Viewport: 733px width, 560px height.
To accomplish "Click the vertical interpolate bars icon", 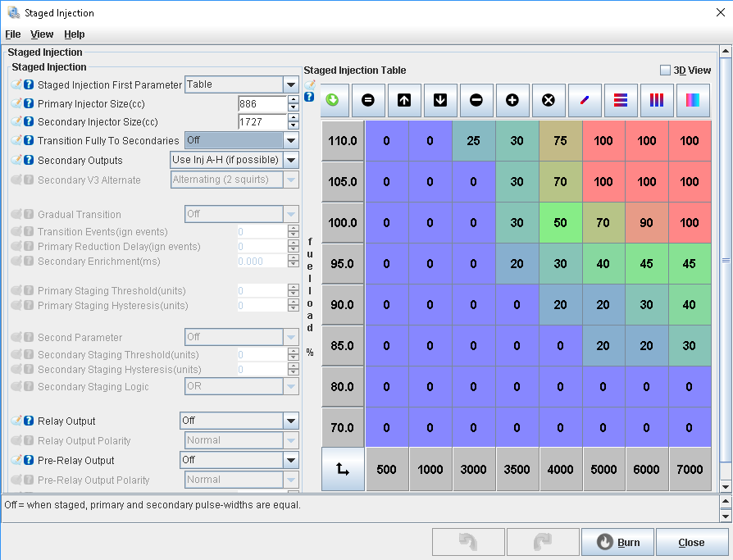I will click(657, 100).
